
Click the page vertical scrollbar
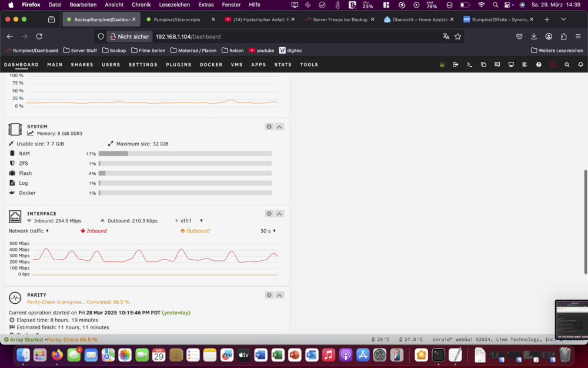586,221
